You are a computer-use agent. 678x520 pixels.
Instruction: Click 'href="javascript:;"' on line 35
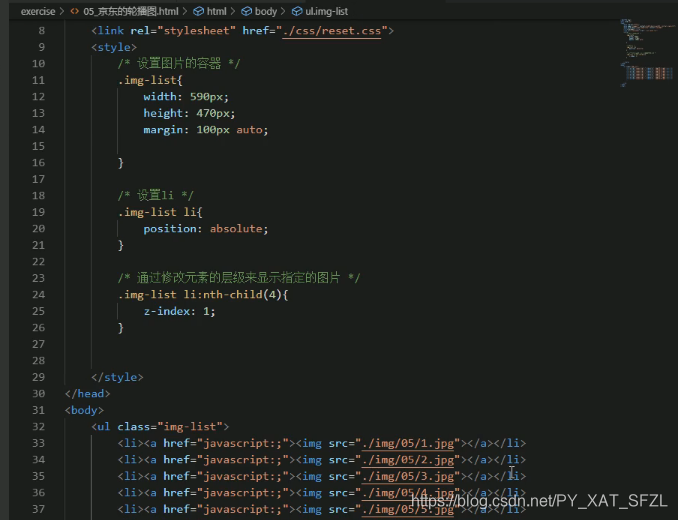[x=226, y=476]
